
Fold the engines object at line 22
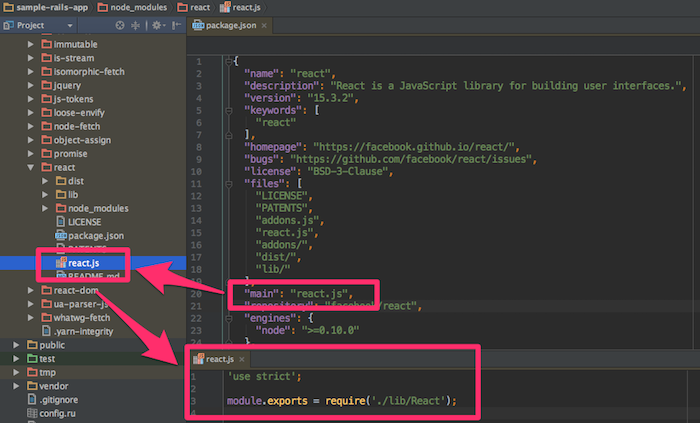tap(229, 319)
